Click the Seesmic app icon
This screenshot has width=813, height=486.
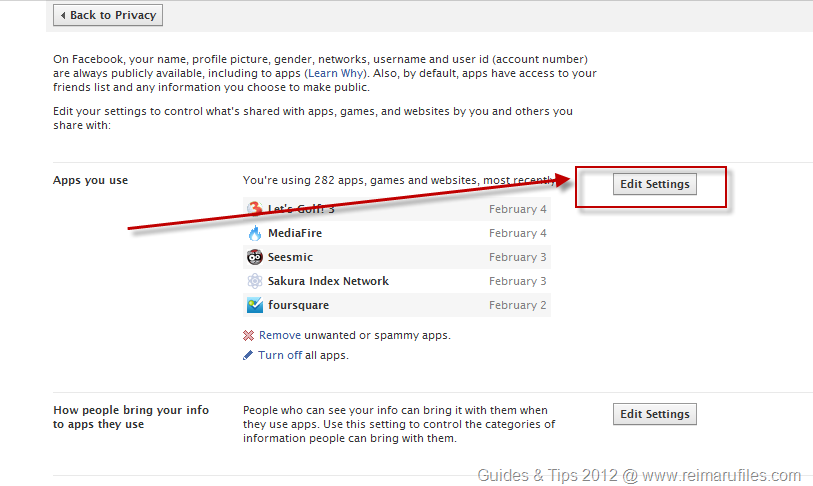[x=254, y=257]
